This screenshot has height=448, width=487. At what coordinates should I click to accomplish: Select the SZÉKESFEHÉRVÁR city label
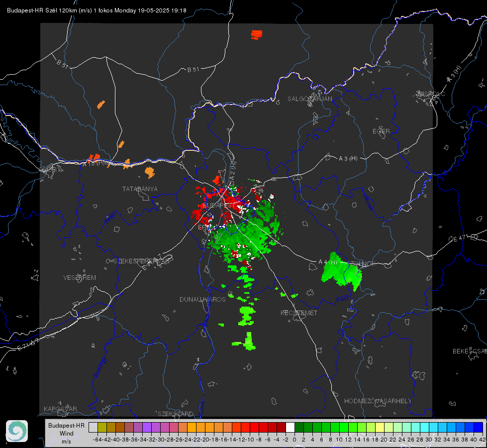pyautogui.click(x=141, y=261)
